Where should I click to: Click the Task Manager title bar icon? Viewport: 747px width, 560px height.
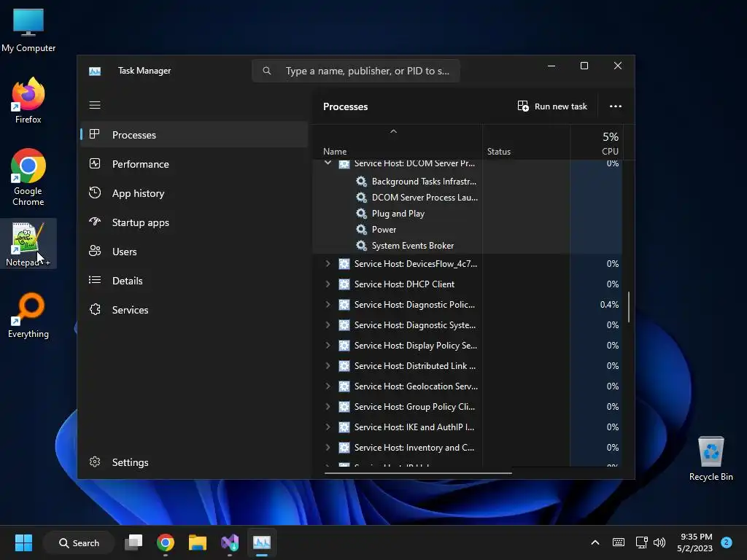coord(95,71)
